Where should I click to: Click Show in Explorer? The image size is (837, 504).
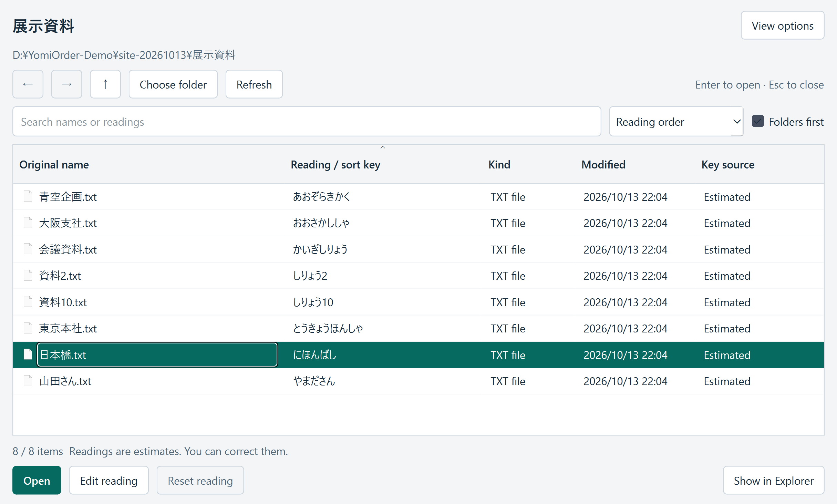pos(774,481)
